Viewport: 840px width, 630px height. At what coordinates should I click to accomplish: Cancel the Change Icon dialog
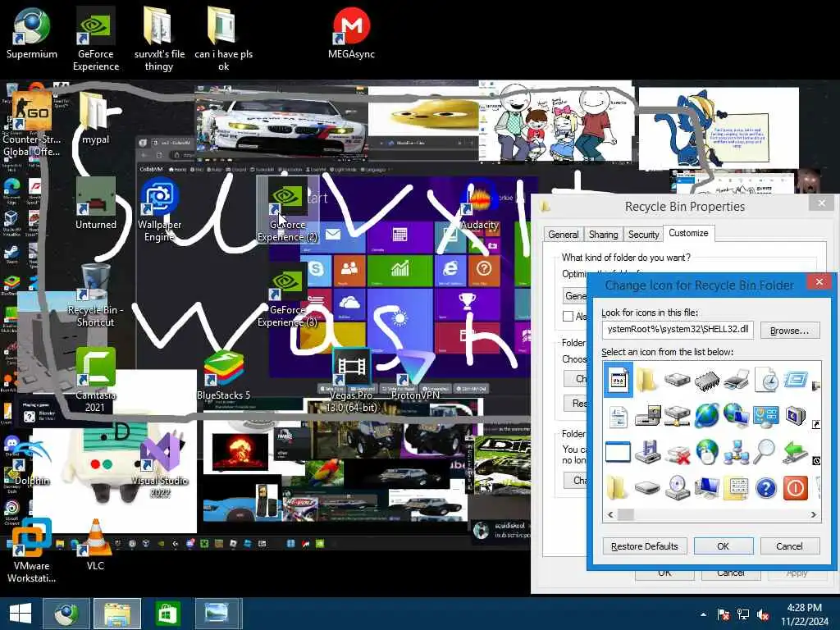[x=790, y=546]
